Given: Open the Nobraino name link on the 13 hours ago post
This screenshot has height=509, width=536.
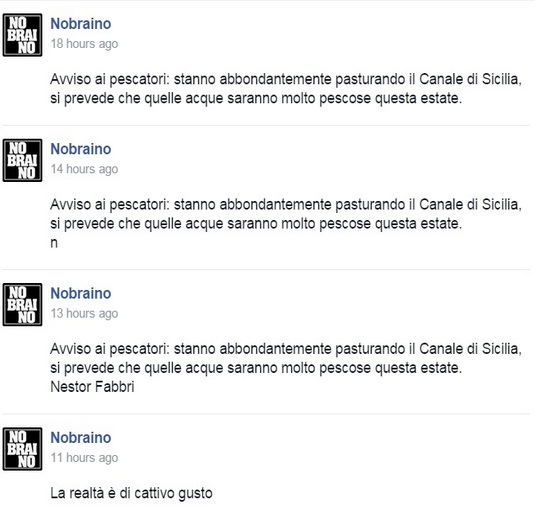Looking at the screenshot, I should (x=81, y=293).
